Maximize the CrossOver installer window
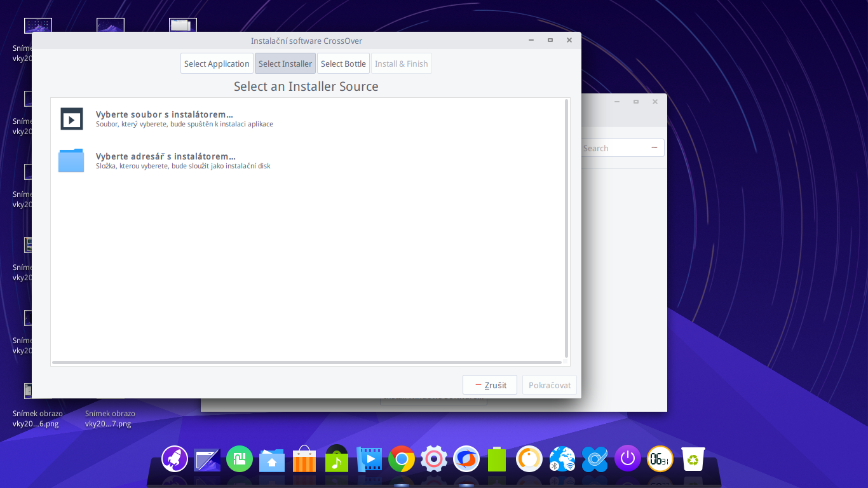 coord(550,40)
